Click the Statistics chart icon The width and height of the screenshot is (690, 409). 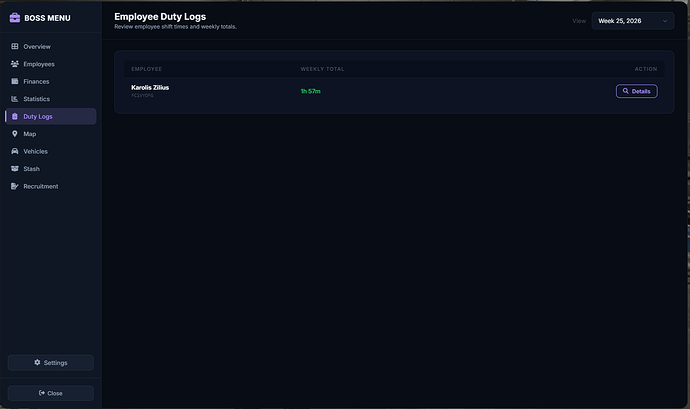coord(15,99)
